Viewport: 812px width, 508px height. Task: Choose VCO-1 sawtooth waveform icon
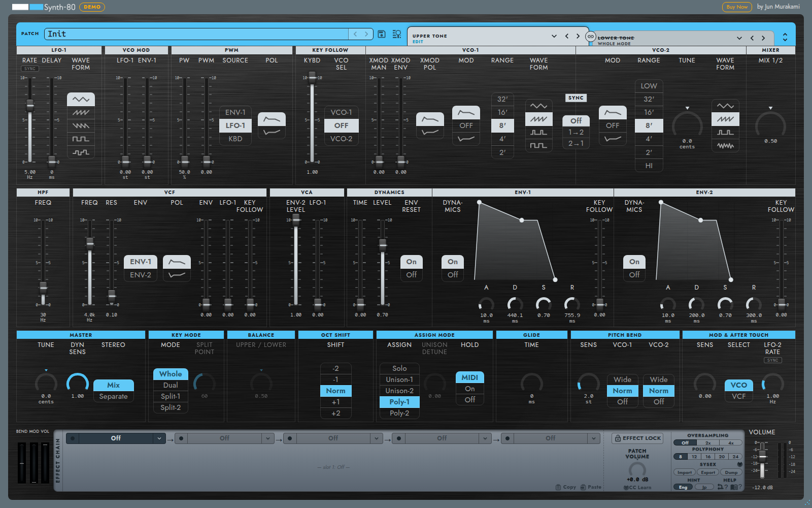pyautogui.click(x=539, y=119)
